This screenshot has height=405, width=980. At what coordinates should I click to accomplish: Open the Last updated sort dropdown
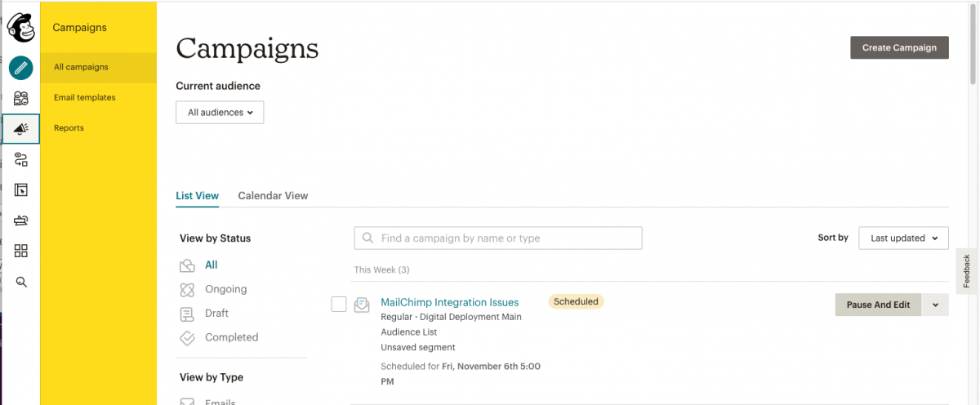click(x=903, y=238)
